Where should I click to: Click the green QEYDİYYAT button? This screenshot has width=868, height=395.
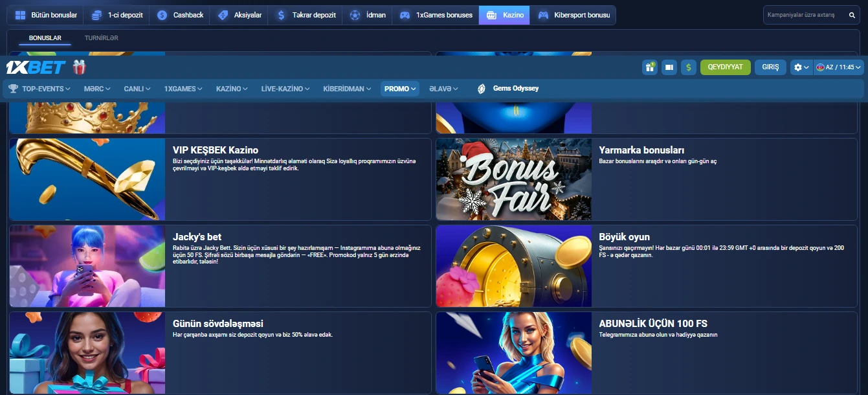coord(725,67)
